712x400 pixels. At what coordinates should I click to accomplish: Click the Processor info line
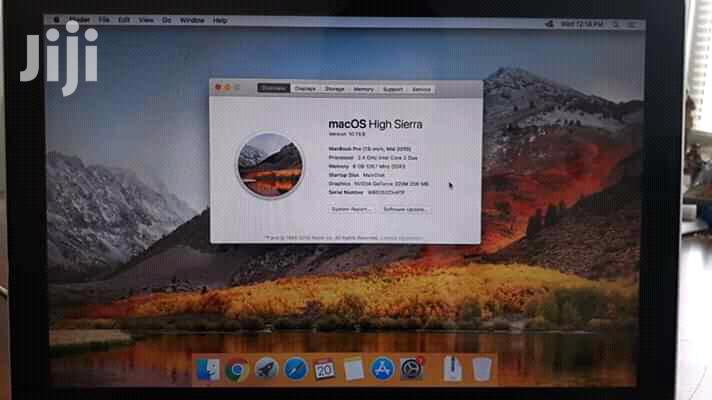click(x=373, y=158)
